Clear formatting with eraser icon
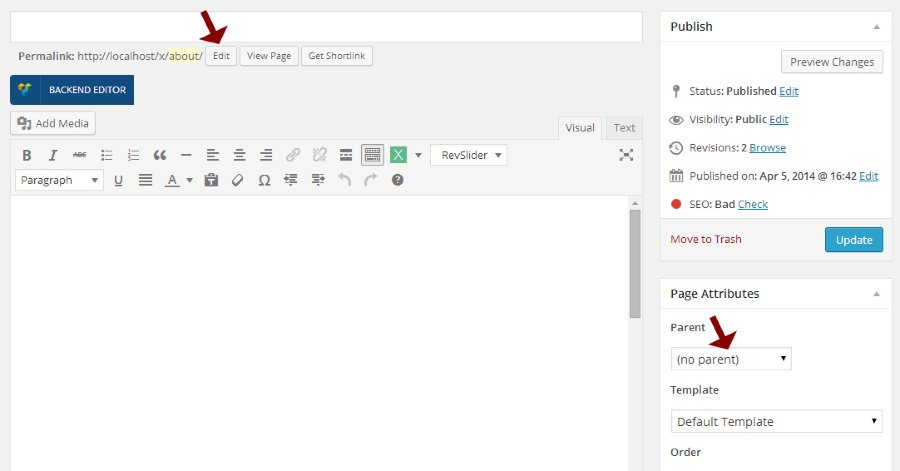The image size is (900, 471). [x=238, y=180]
